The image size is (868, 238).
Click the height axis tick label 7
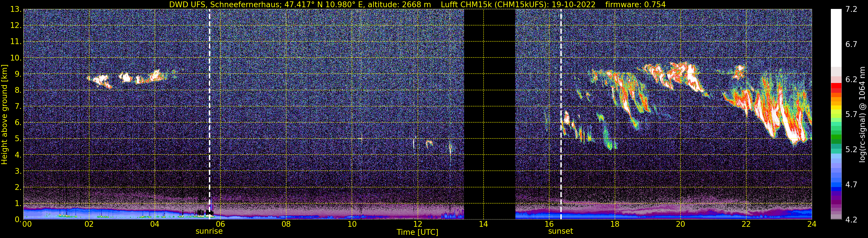pyautogui.click(x=18, y=107)
